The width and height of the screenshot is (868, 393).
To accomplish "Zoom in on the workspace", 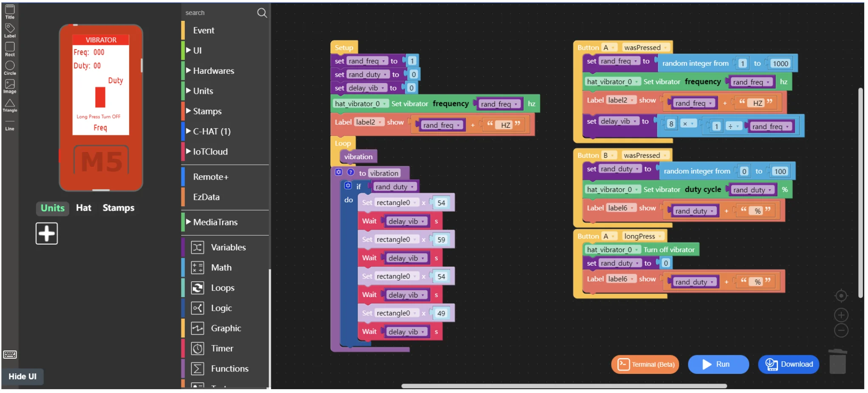I will (x=841, y=315).
